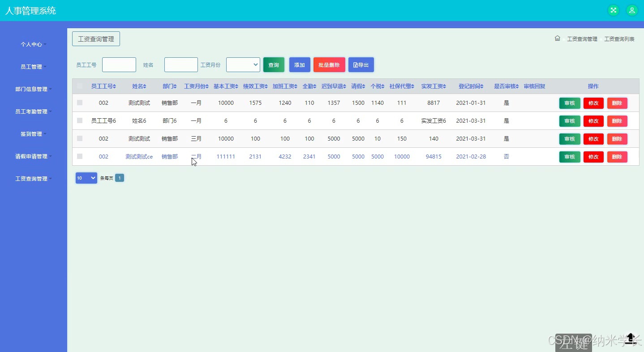Image resolution: width=644 pixels, height=352 pixels.
Task: Click 审核 for the 姓名6 row
Action: point(570,121)
